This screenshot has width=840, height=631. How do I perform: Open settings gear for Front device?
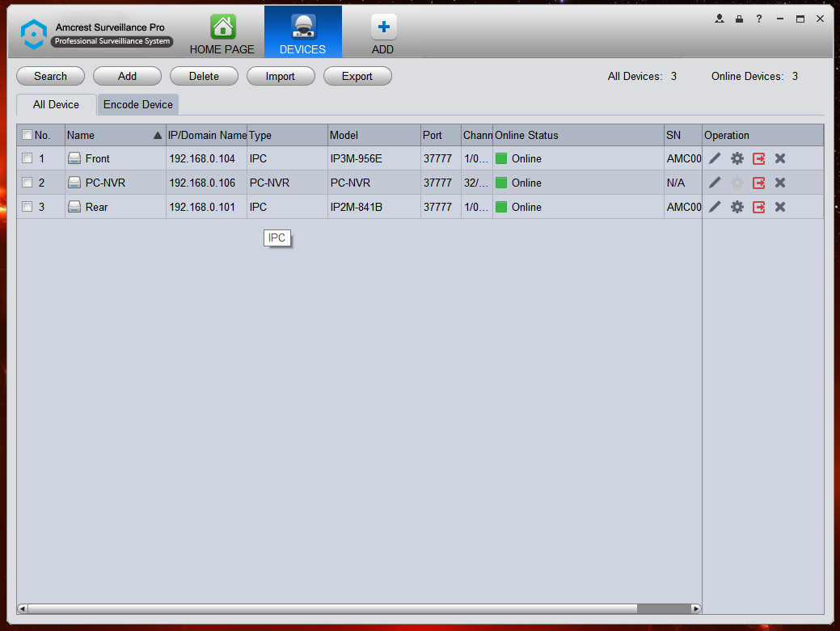(x=737, y=158)
